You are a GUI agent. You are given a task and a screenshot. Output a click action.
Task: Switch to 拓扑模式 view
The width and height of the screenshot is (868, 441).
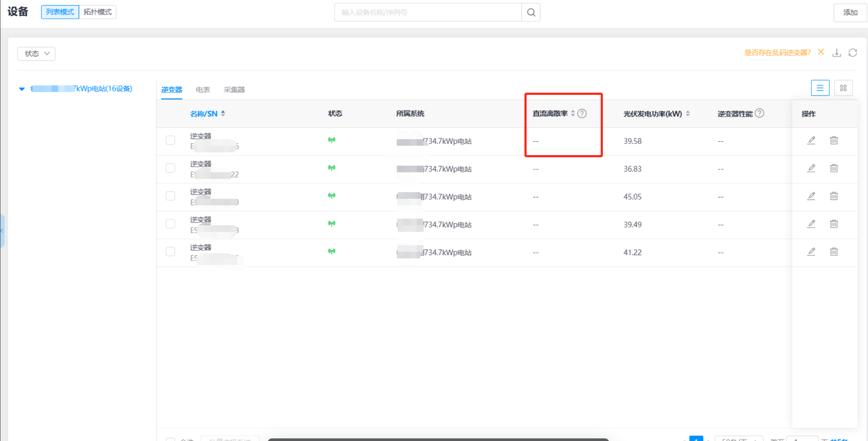[x=98, y=12]
